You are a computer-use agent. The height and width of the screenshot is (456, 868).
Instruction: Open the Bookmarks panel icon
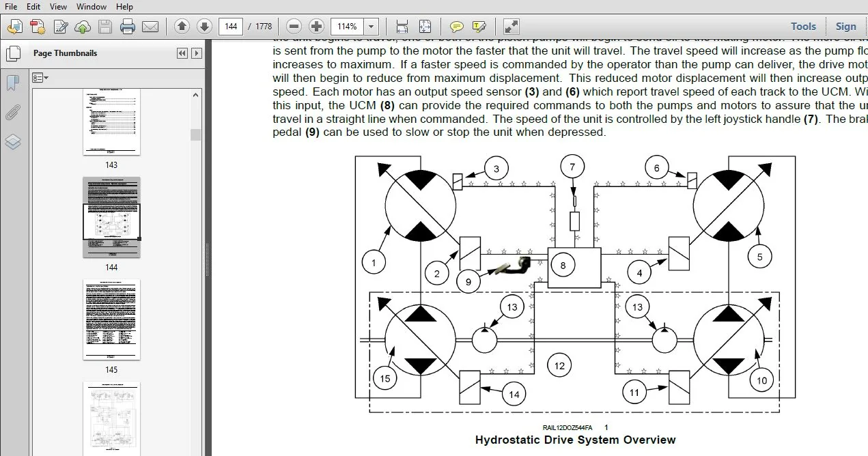point(13,83)
